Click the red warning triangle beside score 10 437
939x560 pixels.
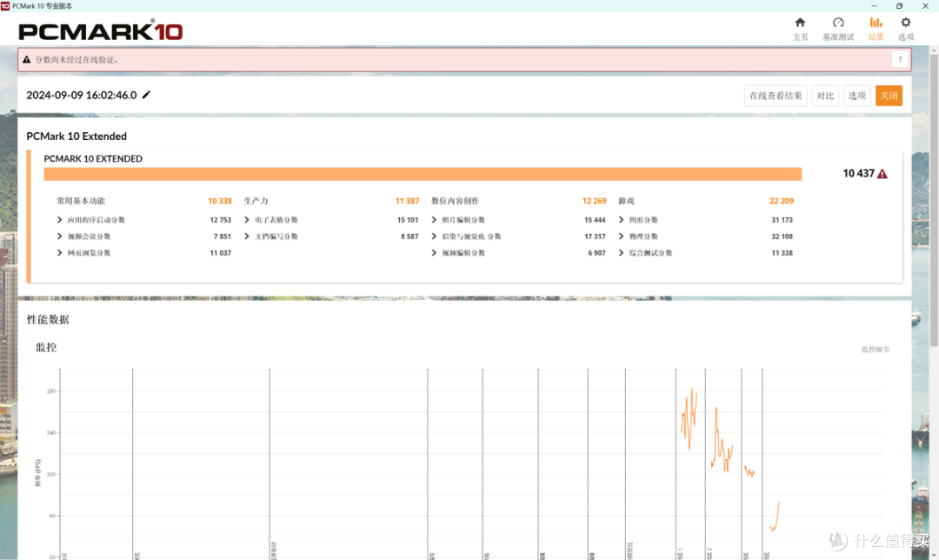pyautogui.click(x=882, y=174)
